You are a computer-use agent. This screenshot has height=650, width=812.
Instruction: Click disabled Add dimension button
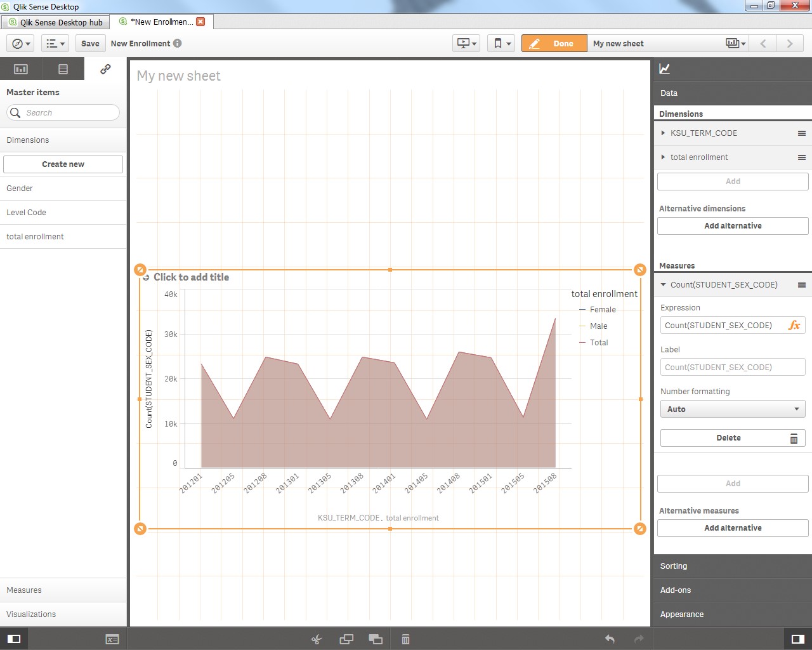733,182
